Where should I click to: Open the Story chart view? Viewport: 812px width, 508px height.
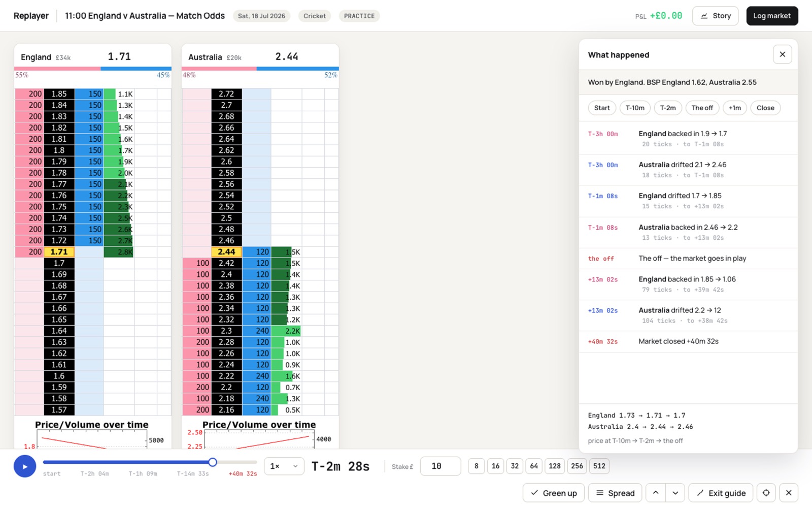pyautogui.click(x=715, y=16)
